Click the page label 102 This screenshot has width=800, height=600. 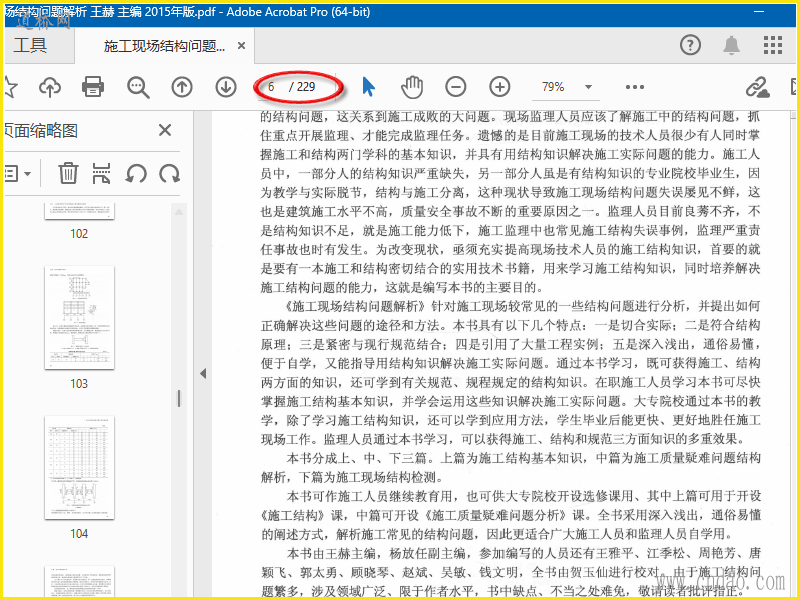(x=79, y=234)
